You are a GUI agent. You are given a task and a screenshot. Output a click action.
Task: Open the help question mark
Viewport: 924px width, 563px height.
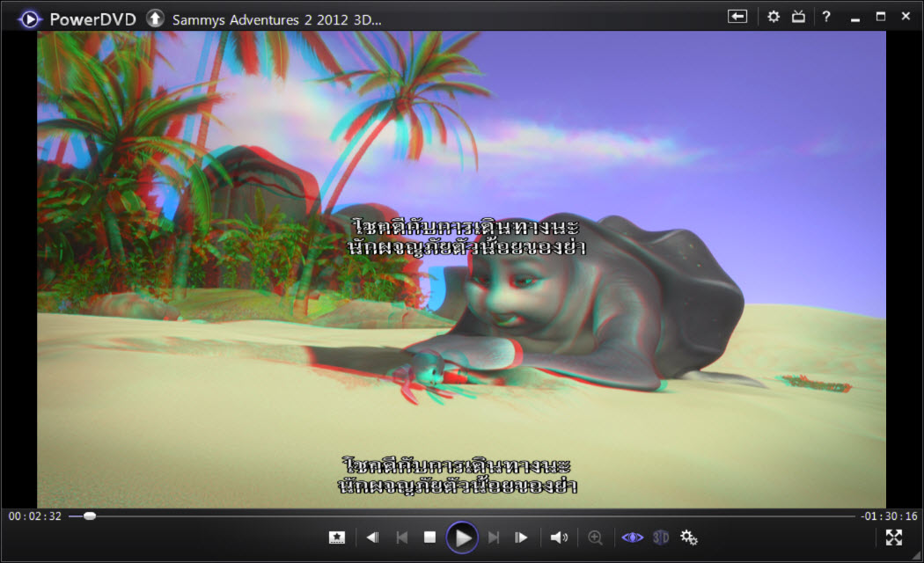[826, 17]
